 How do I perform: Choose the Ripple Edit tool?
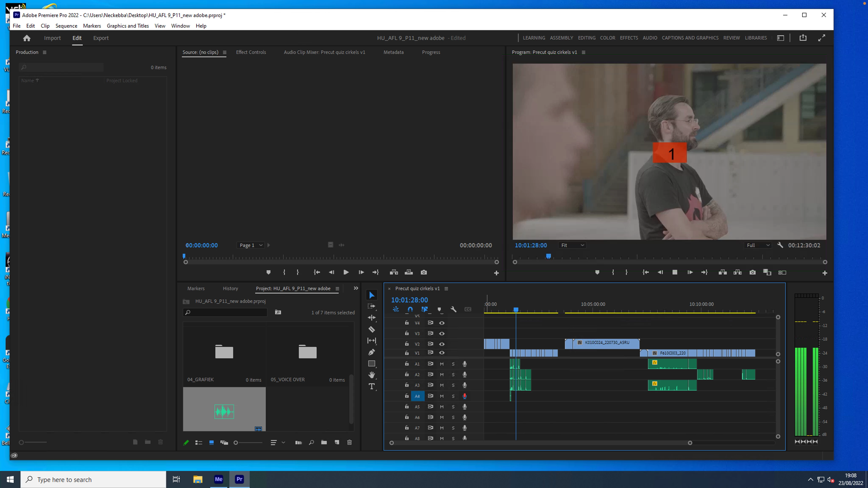tap(372, 317)
